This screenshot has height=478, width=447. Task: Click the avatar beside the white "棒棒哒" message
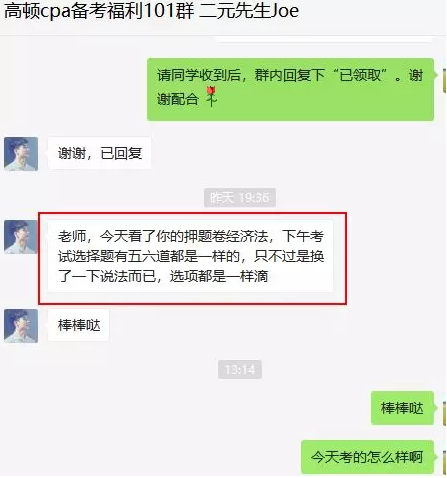pos(21,326)
